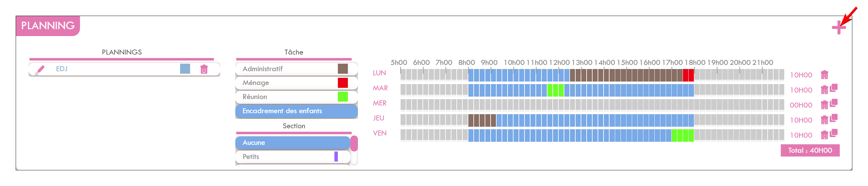Click the blue EDJ color swatch

185,69
